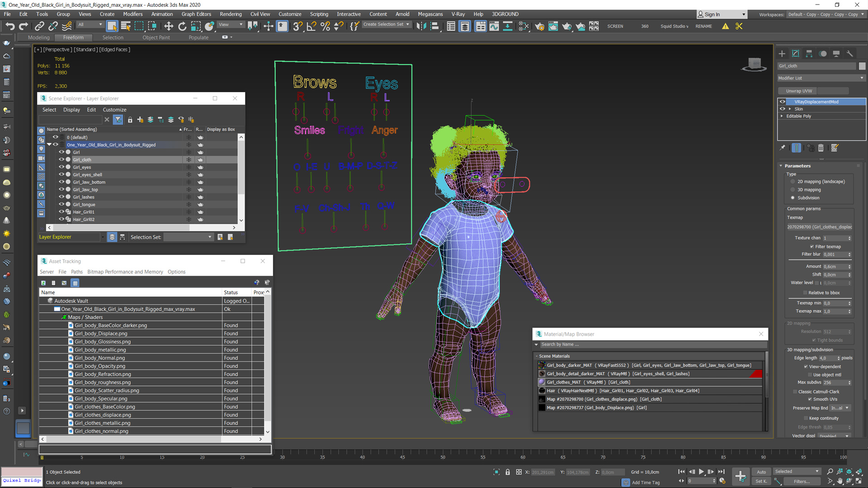Expand the Skin modifier sub-objects arrow

click(790, 109)
